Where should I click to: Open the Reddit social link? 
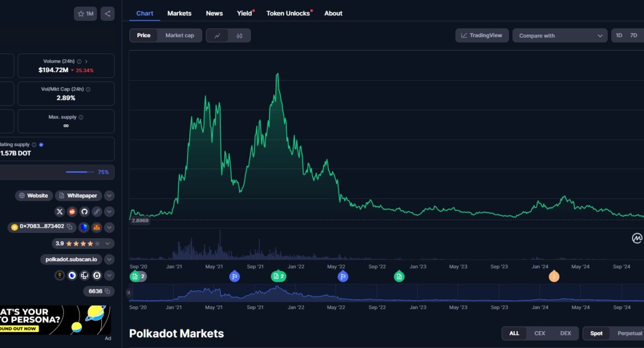72,212
